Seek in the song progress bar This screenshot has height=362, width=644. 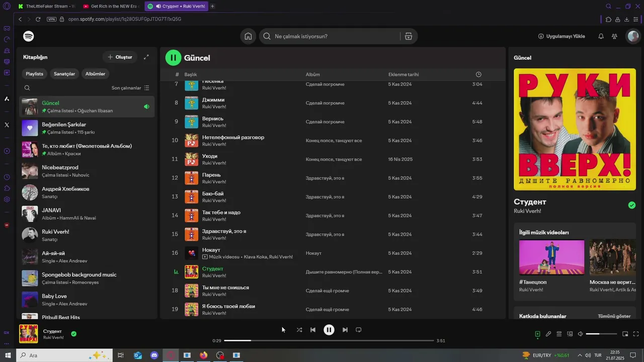click(x=329, y=340)
